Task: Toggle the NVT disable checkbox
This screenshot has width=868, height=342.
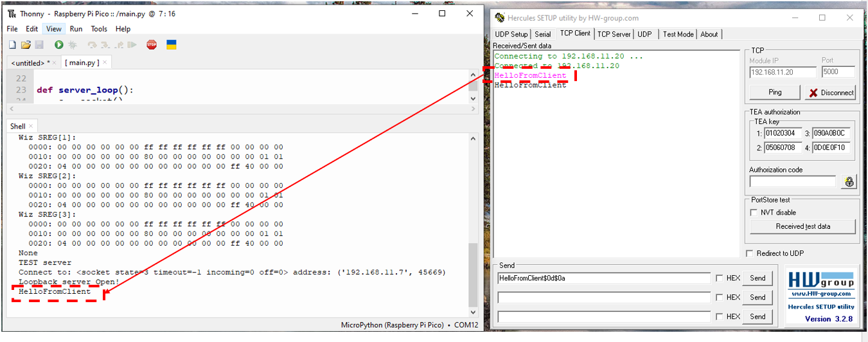Action: point(754,212)
